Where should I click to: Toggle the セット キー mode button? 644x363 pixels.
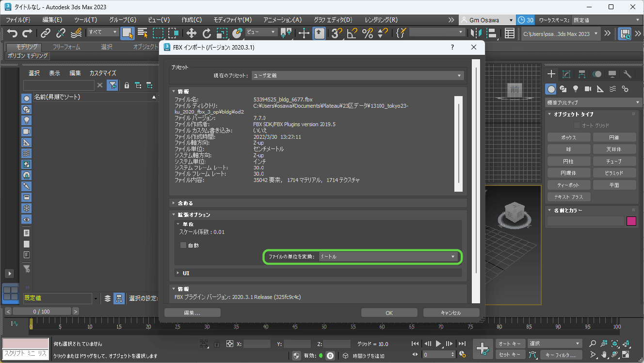tap(510, 355)
